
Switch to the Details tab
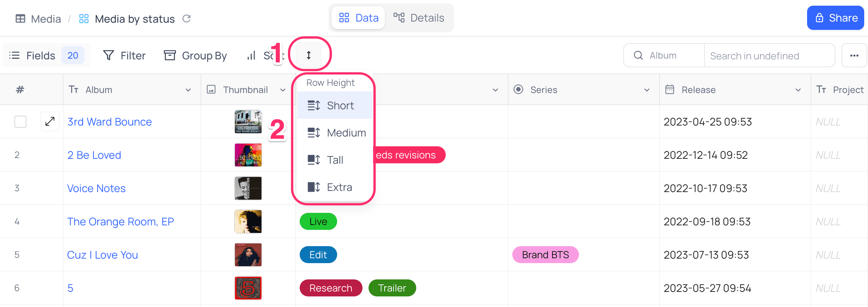[419, 18]
